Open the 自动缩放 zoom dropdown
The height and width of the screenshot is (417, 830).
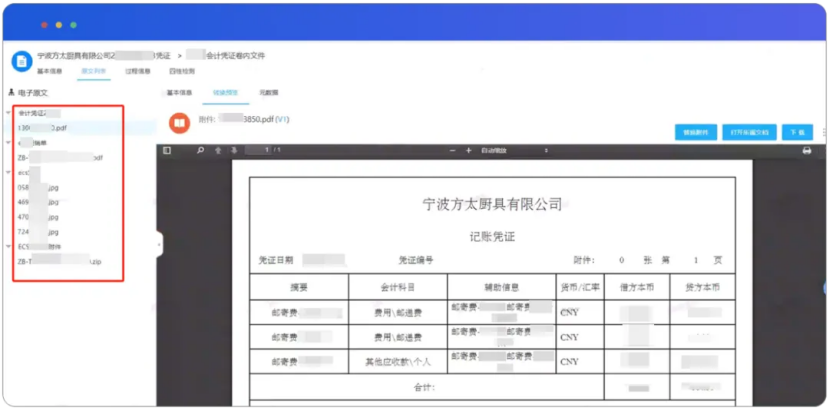click(x=513, y=151)
